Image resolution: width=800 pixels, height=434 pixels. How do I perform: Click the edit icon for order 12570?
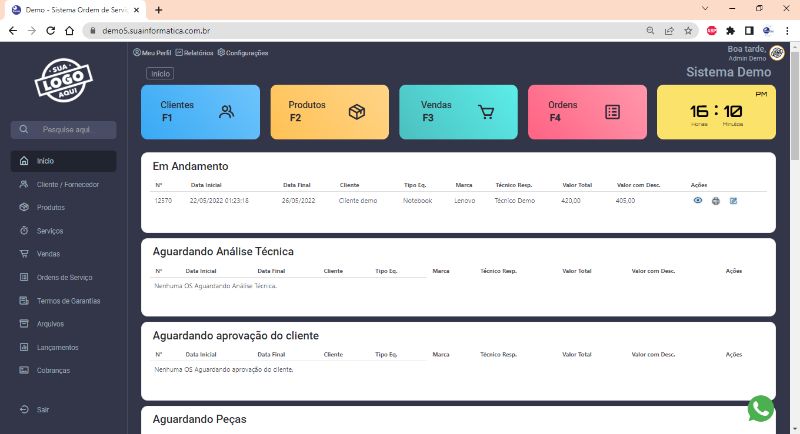coord(733,201)
